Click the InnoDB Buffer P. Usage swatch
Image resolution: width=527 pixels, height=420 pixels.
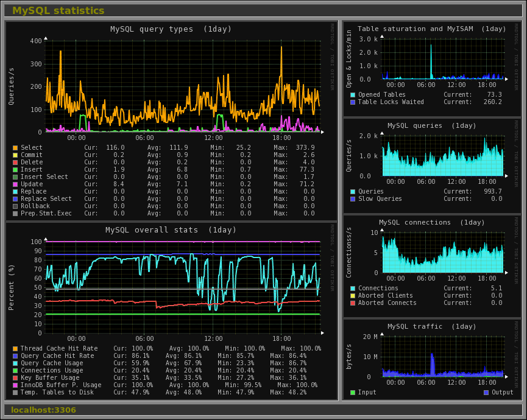tap(15, 385)
